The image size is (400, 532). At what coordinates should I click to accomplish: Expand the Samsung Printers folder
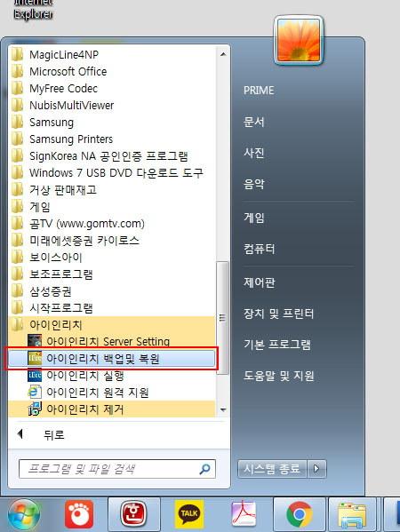(x=71, y=139)
